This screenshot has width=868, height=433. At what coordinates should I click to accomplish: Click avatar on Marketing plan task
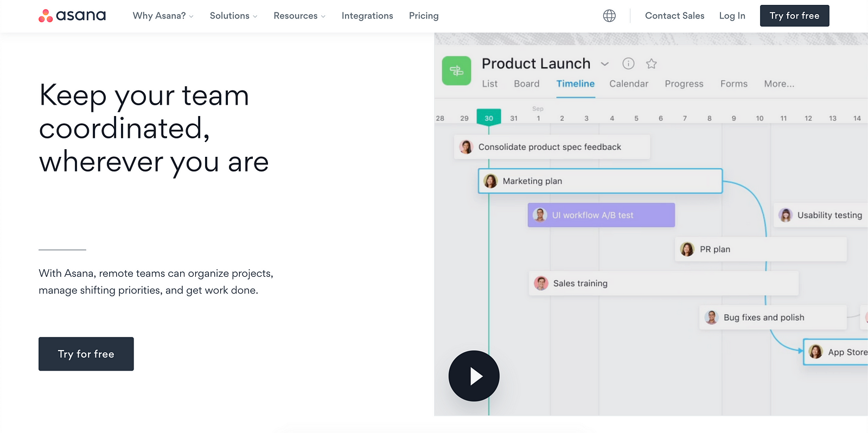click(x=490, y=181)
